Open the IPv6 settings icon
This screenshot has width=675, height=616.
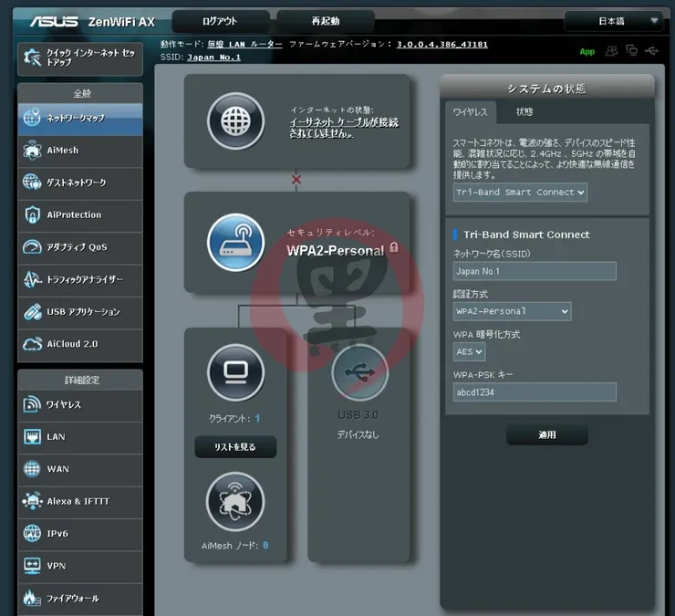(32, 533)
